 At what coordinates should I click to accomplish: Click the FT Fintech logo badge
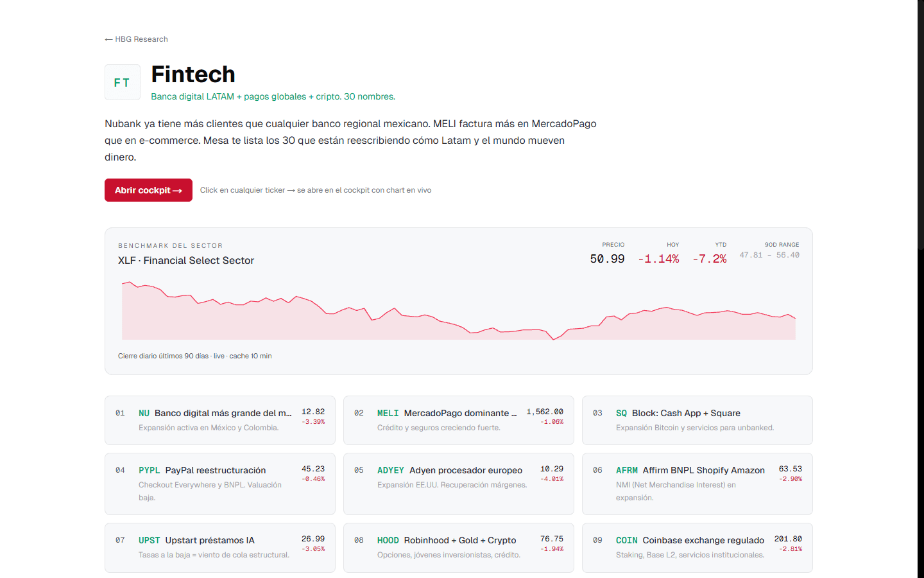pyautogui.click(x=123, y=82)
